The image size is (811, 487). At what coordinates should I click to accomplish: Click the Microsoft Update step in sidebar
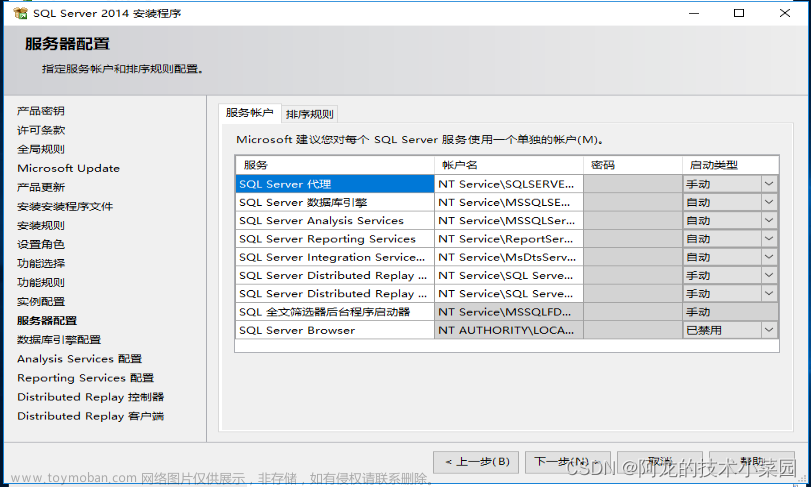tap(68, 168)
